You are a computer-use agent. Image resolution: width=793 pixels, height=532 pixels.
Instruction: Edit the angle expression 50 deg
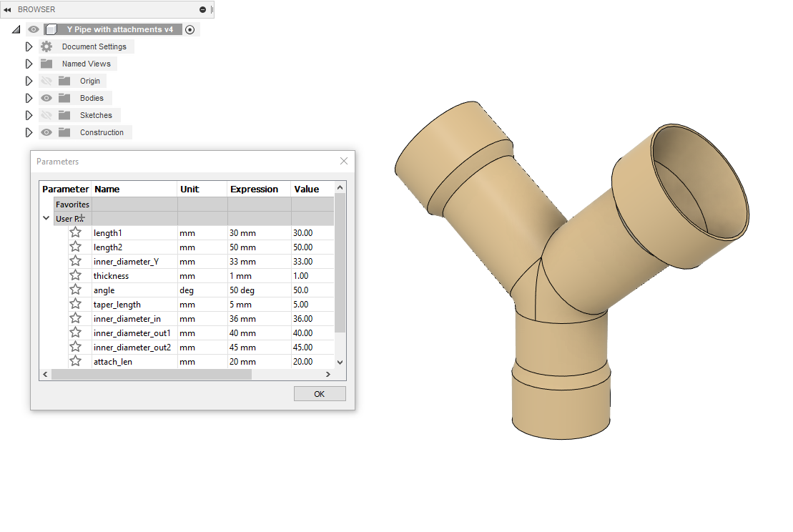click(259, 290)
